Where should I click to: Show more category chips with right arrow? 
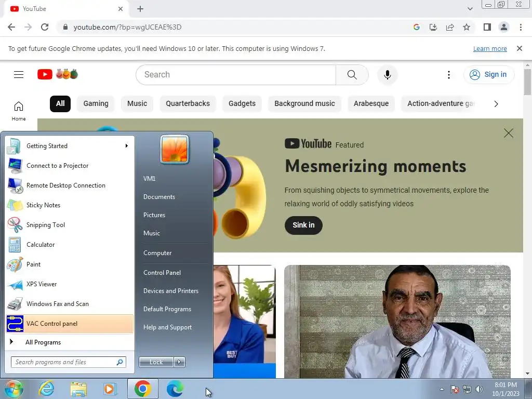pos(496,104)
